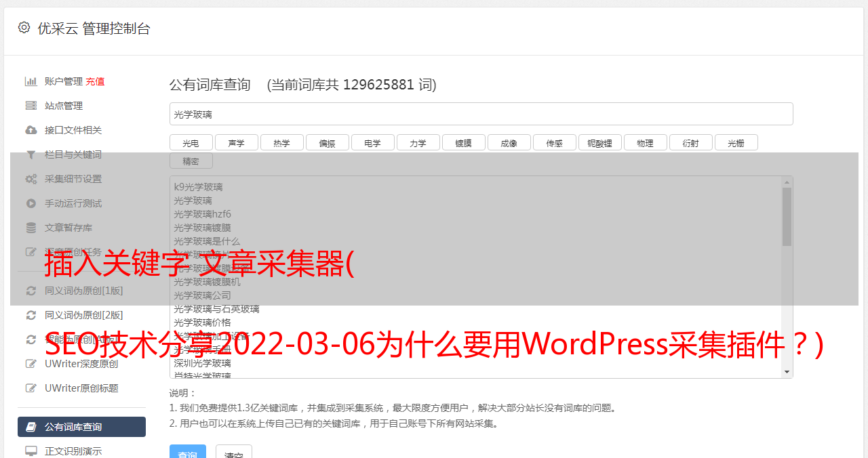Click the edit icon for UWriter原创标题
Image resolution: width=868 pixels, height=458 pixels.
(x=31, y=388)
